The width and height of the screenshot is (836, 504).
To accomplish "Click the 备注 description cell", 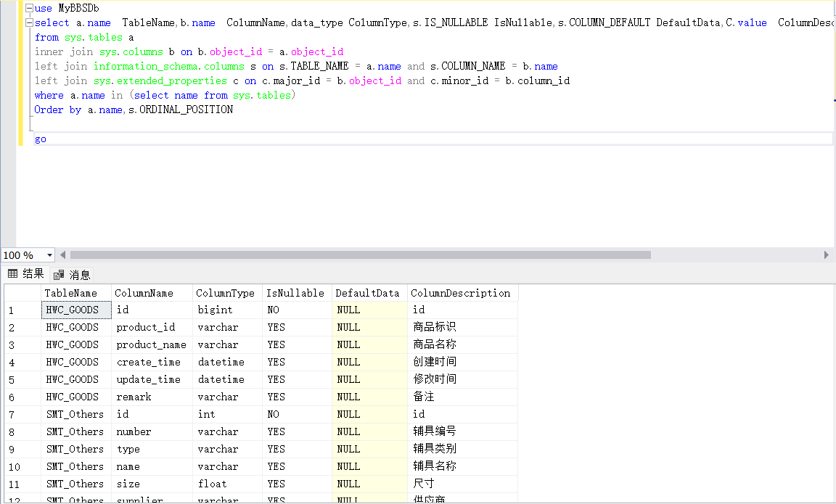I will tap(463, 397).
